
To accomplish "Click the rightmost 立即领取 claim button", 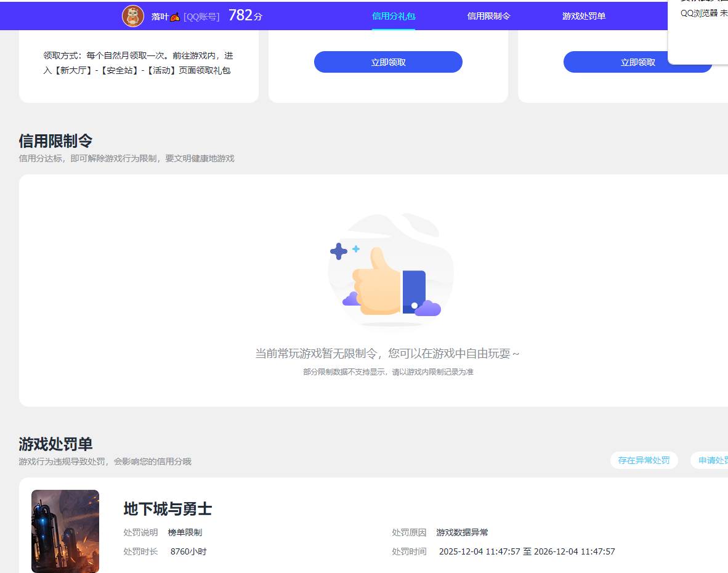I will click(637, 62).
